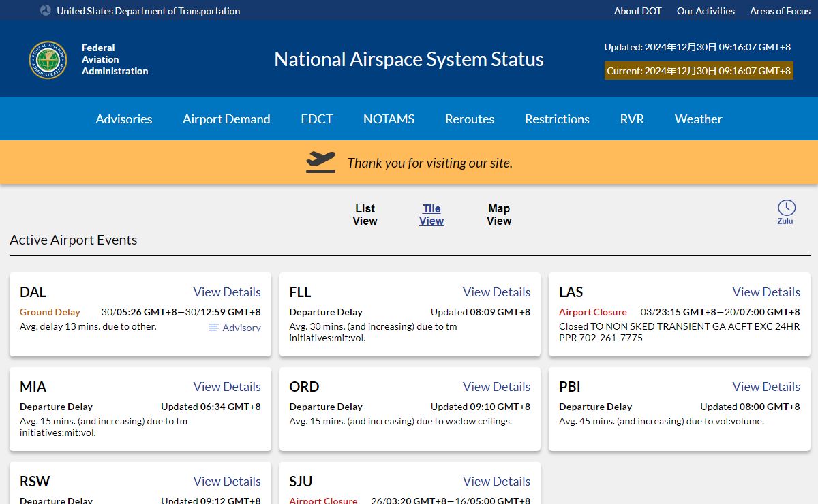Image resolution: width=818 pixels, height=504 pixels.
Task: Click 'Thank you for visiting our site.' message
Action: 429,163
